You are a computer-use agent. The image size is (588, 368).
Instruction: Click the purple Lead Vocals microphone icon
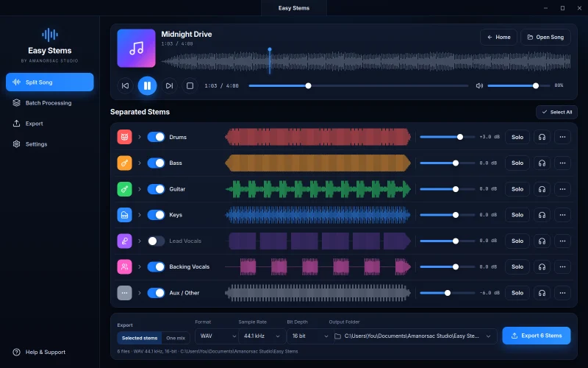pyautogui.click(x=124, y=241)
